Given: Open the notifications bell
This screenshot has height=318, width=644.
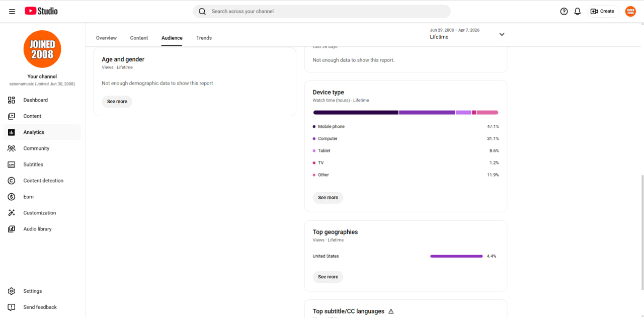Looking at the screenshot, I should pos(578,11).
